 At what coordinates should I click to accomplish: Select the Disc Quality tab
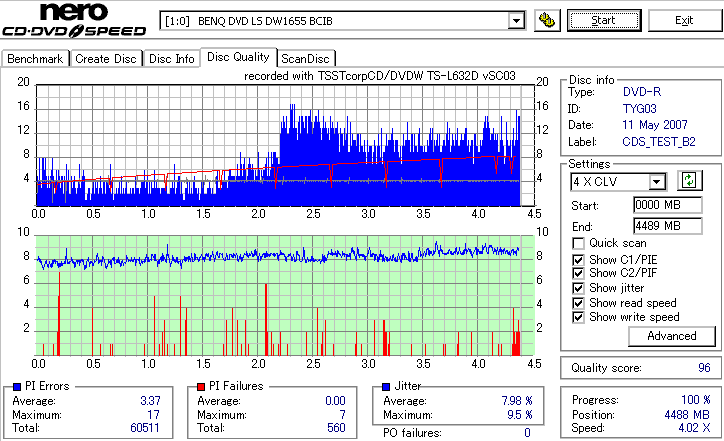pyautogui.click(x=238, y=57)
